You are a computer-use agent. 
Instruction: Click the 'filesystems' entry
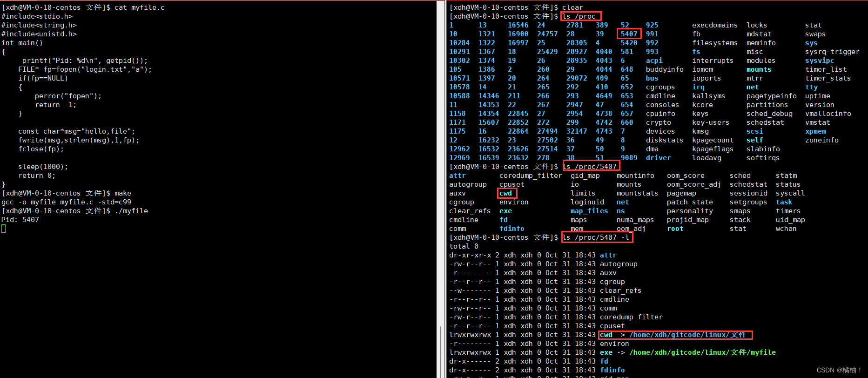[x=715, y=43]
